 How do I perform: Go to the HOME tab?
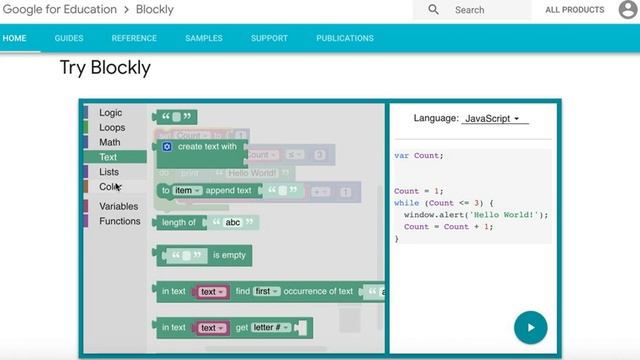point(14,38)
